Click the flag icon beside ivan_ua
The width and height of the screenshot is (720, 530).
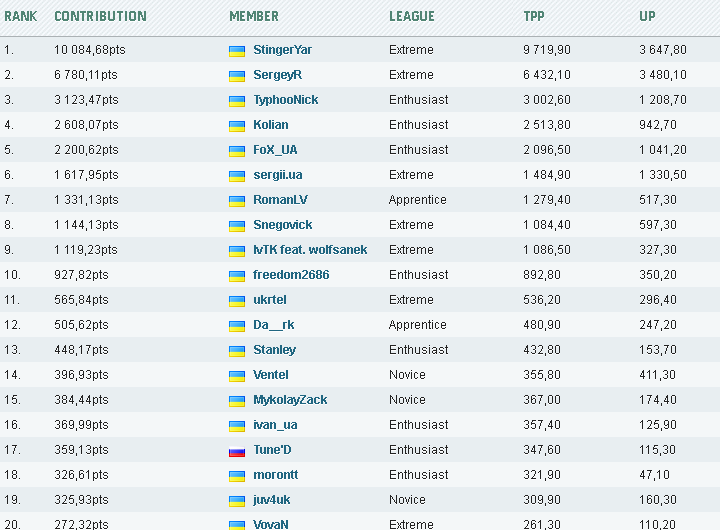coord(237,427)
